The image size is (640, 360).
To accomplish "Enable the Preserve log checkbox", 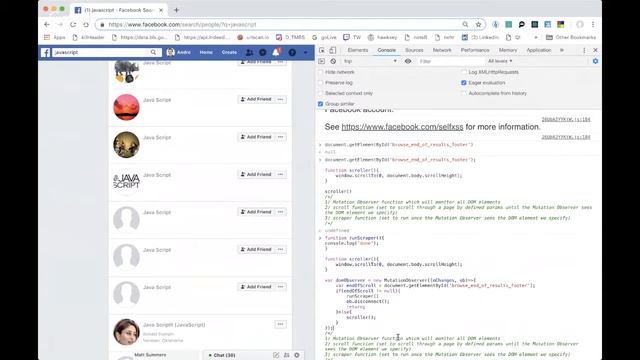I will click(x=320, y=83).
